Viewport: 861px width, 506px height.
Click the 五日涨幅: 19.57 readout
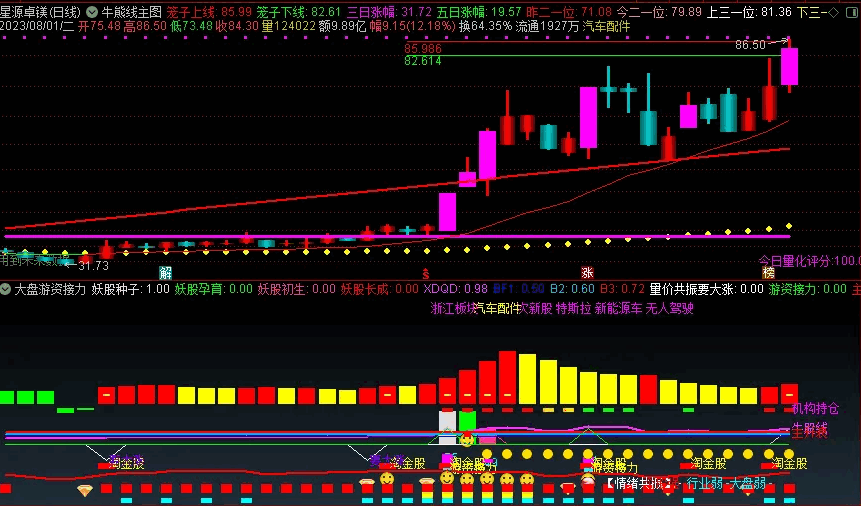(x=479, y=12)
